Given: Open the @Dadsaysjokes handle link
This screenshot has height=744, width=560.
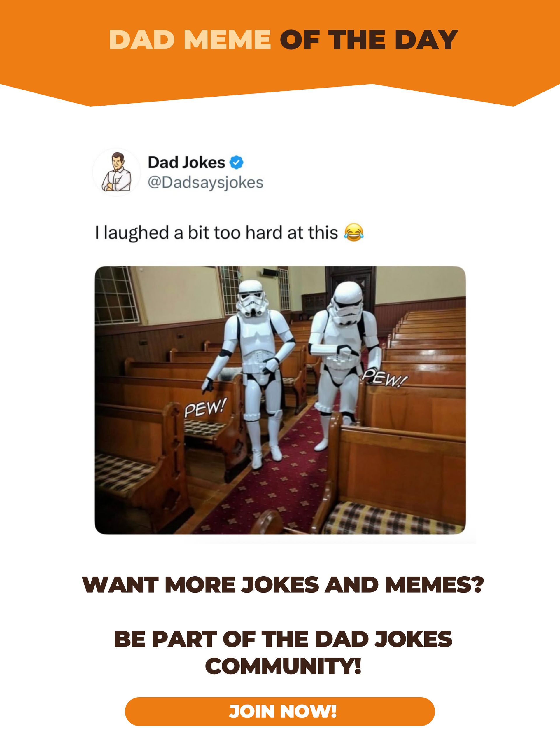Looking at the screenshot, I should tap(205, 183).
